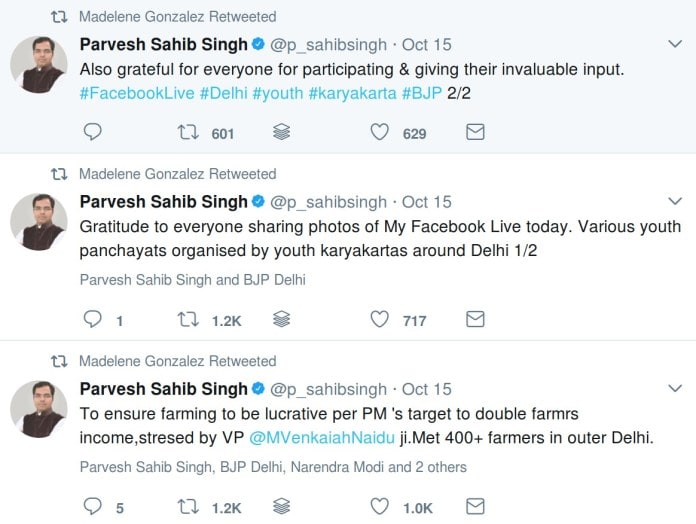The width and height of the screenshot is (696, 524).
Task: Retweet the tweet with 601 retweets
Action: point(187,133)
